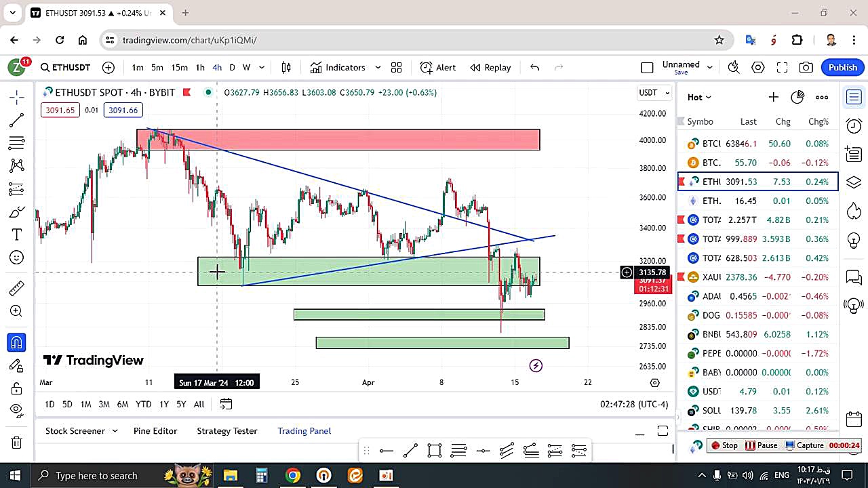868x488 pixels.
Task: Select the Brush drawing tool
Action: point(17,211)
